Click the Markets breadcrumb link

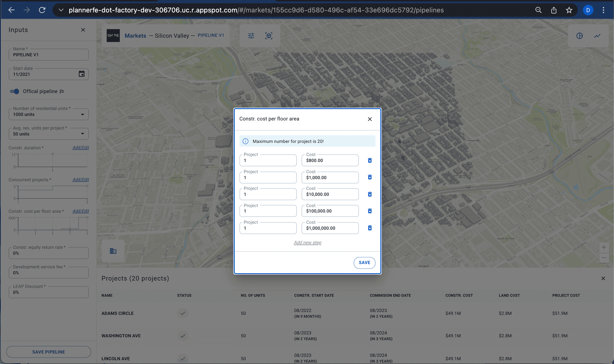(x=135, y=36)
